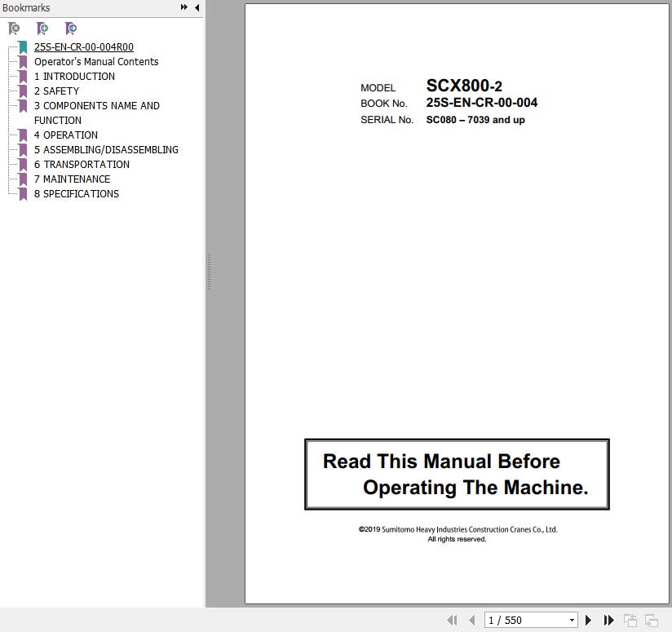672x632 pixels.
Task: Click the SCX800-2 model text on the page
Action: click(x=464, y=86)
